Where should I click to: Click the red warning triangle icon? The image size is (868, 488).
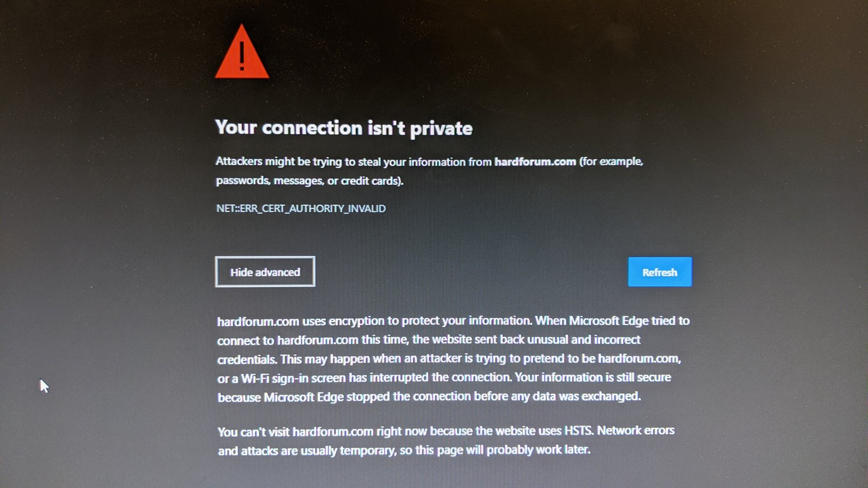click(x=242, y=52)
